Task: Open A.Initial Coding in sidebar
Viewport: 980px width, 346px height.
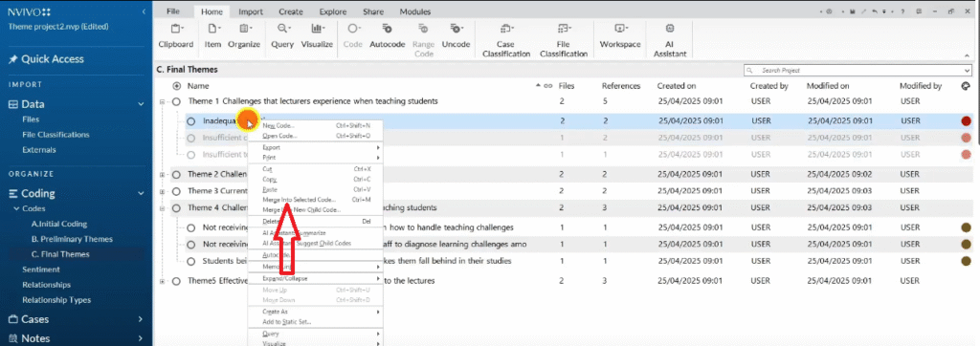Action: [58, 224]
